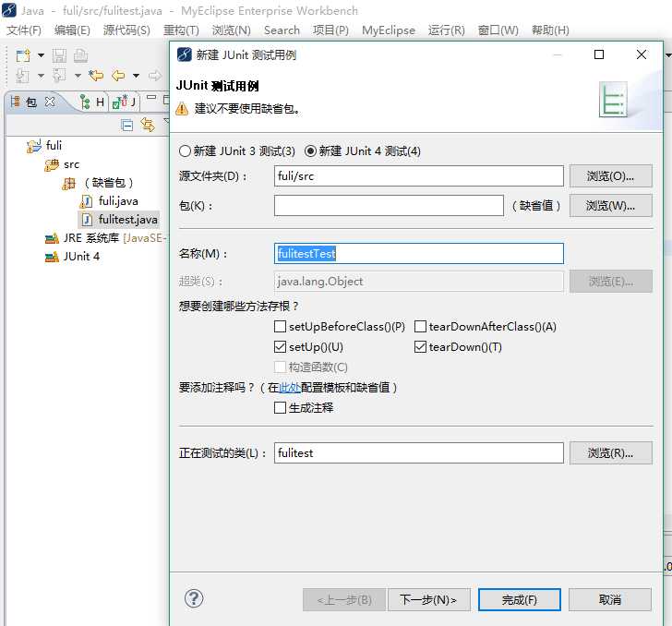Click the Forward navigation arrow icon
The width and height of the screenshot is (672, 626).
[x=155, y=76]
